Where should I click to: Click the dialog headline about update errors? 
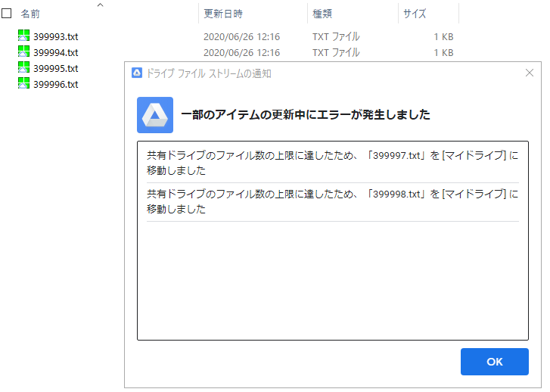306,114
